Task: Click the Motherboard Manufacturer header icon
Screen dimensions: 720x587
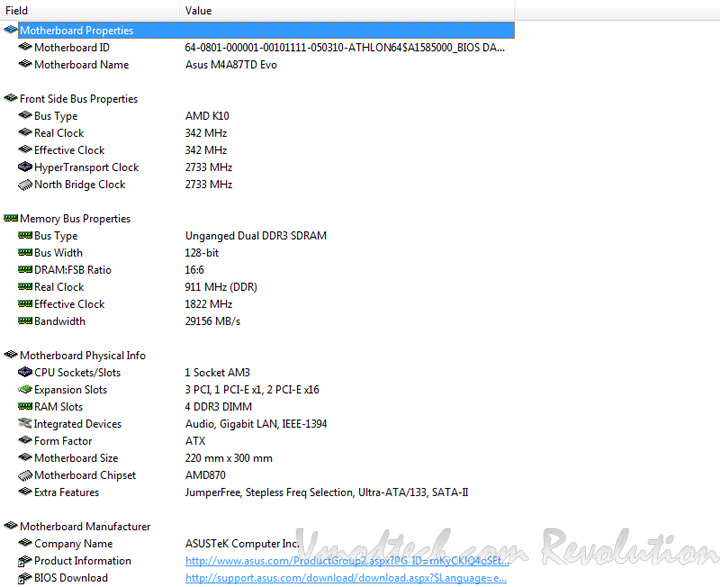Action: click(11, 525)
